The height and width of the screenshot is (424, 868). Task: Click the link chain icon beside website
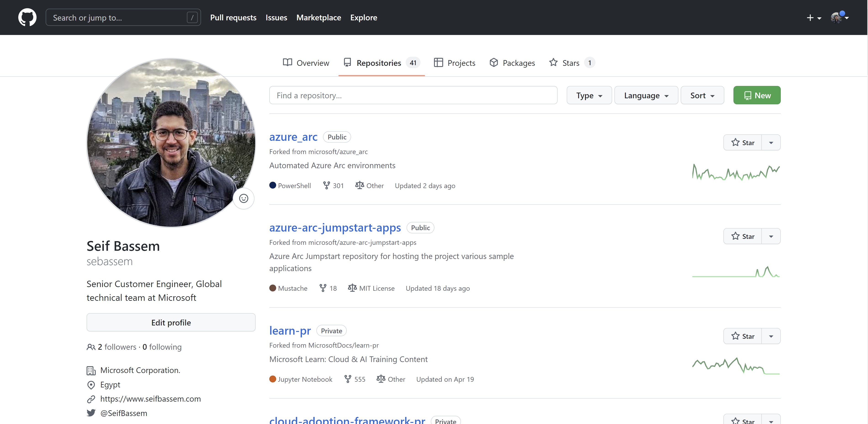tap(91, 399)
